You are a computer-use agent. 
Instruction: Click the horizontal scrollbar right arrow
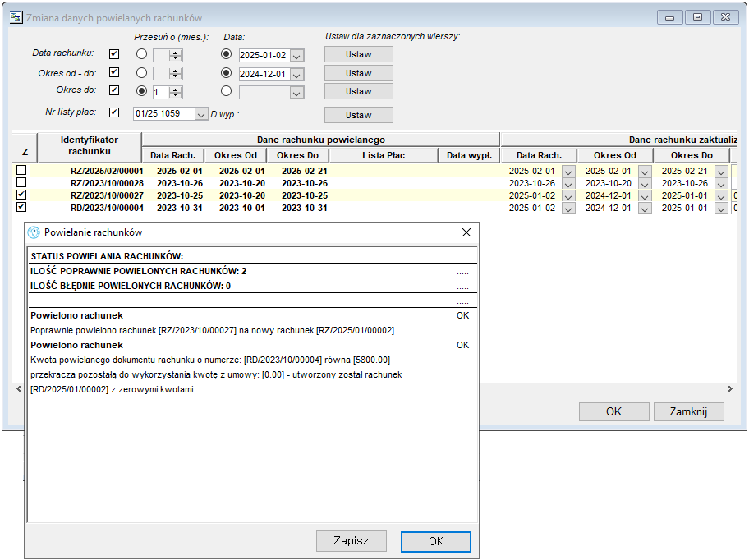pyautogui.click(x=730, y=388)
